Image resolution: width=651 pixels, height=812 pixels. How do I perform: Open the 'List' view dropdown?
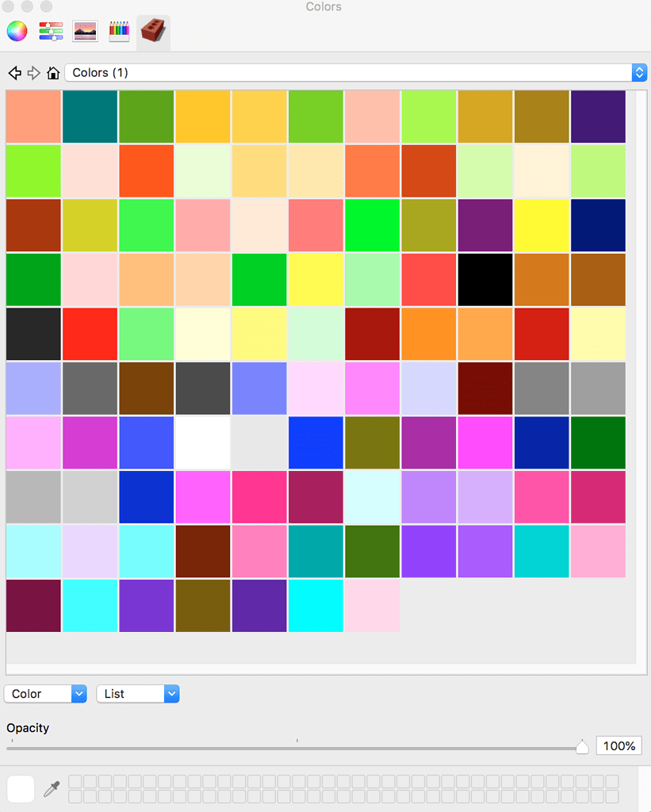tap(137, 693)
